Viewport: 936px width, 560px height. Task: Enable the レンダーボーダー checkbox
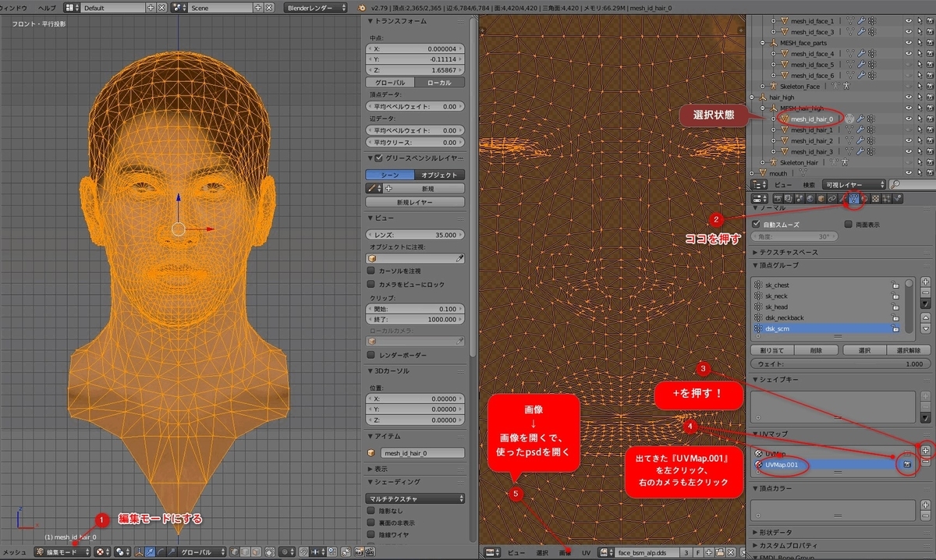click(x=371, y=355)
